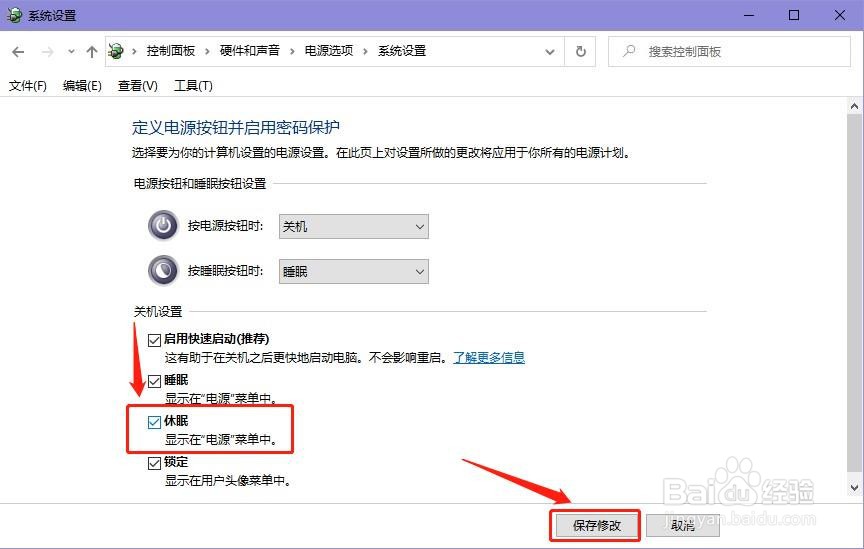Image resolution: width=864 pixels, height=549 pixels.
Task: Click the back navigation arrow
Action: (18, 52)
